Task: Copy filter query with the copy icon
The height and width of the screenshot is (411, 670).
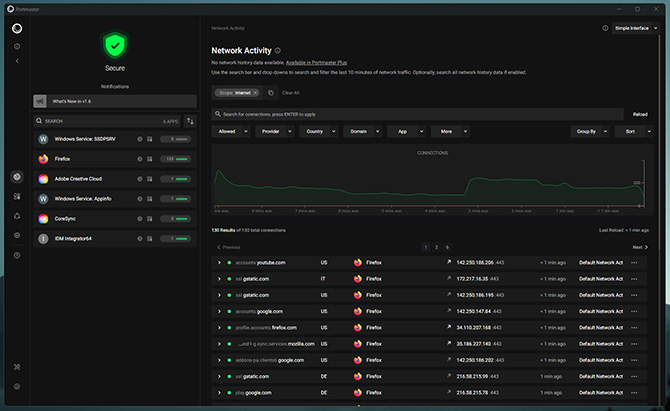Action: coord(271,93)
